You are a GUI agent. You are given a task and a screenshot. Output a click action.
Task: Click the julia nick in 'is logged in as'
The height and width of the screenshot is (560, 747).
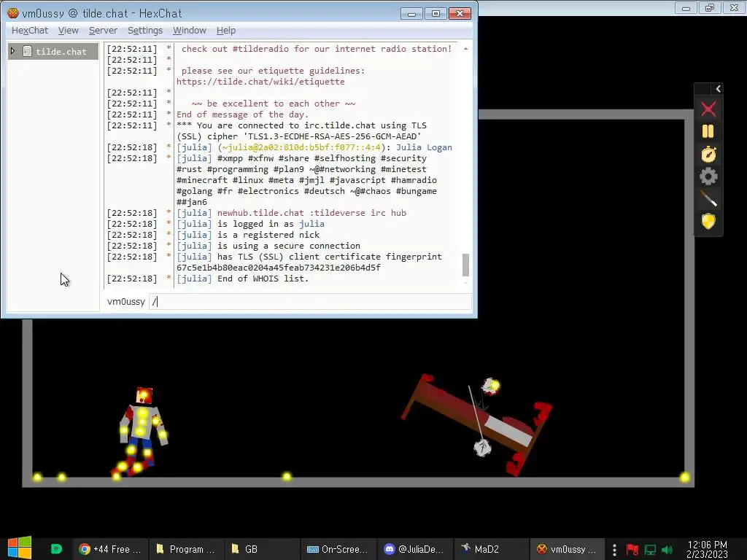tap(311, 224)
